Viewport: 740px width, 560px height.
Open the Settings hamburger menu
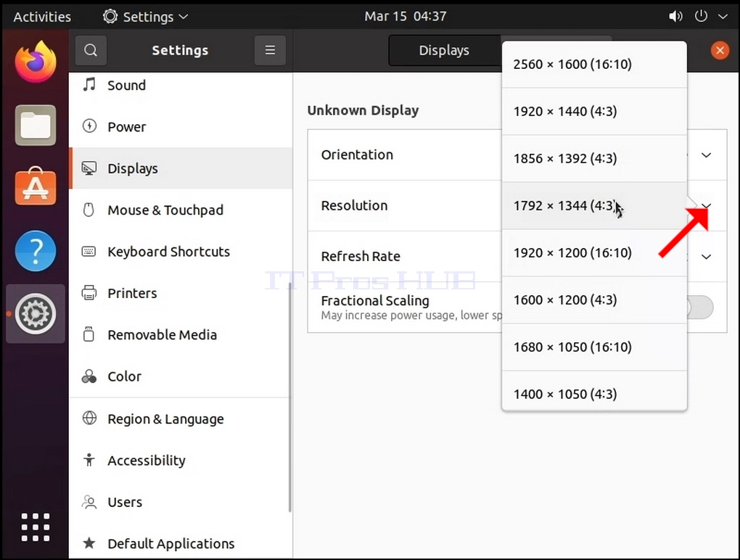click(x=270, y=50)
